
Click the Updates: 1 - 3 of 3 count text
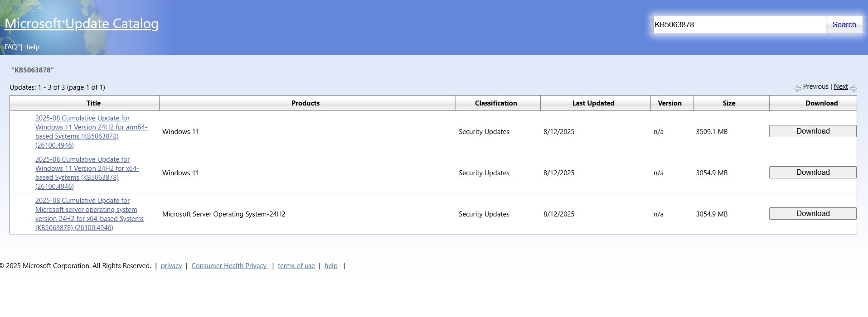click(x=57, y=87)
